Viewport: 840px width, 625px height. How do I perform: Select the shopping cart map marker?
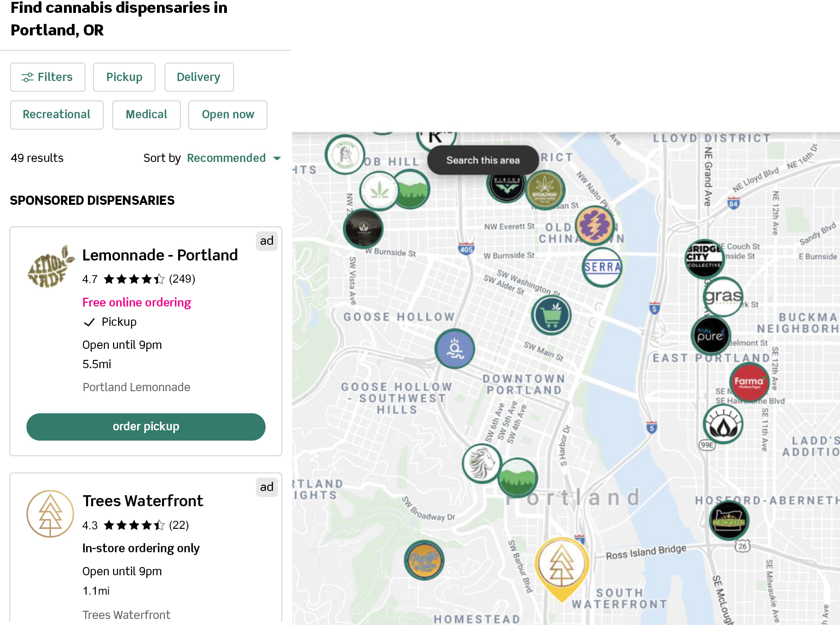click(551, 315)
